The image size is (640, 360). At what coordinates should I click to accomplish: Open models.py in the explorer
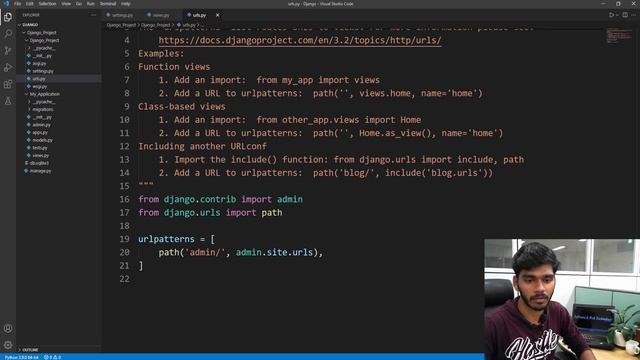[42, 140]
